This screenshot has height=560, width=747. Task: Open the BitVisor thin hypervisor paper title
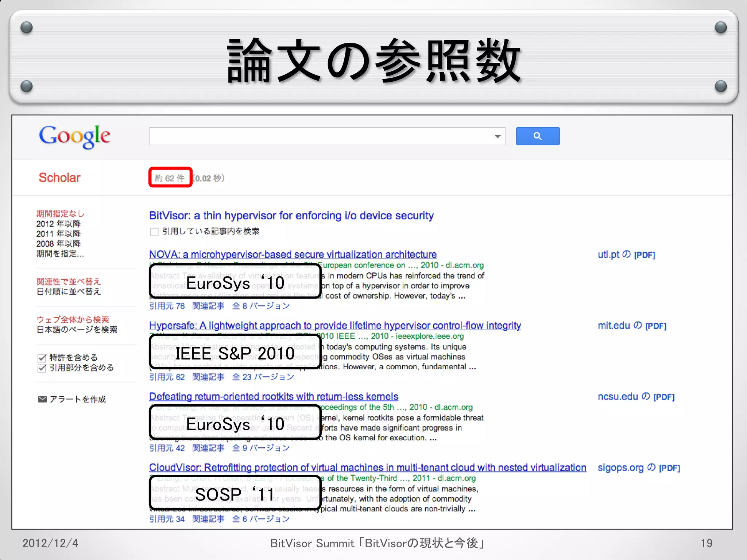pos(291,215)
